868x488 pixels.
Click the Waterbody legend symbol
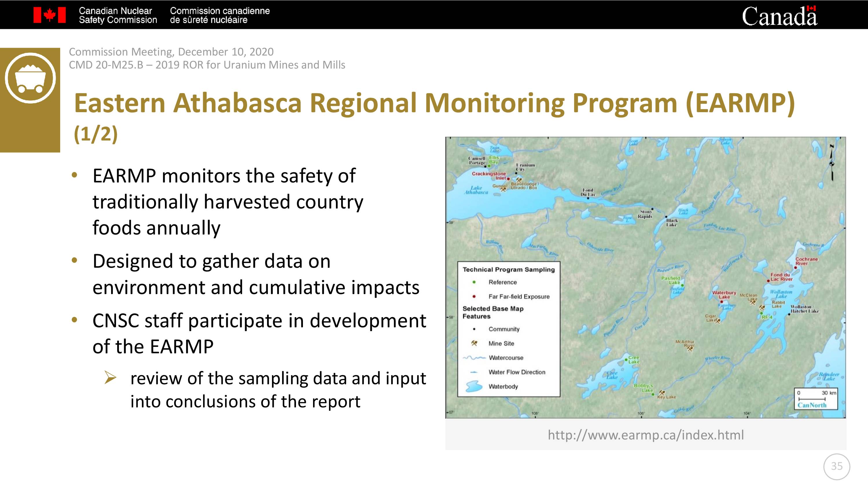pos(475,386)
